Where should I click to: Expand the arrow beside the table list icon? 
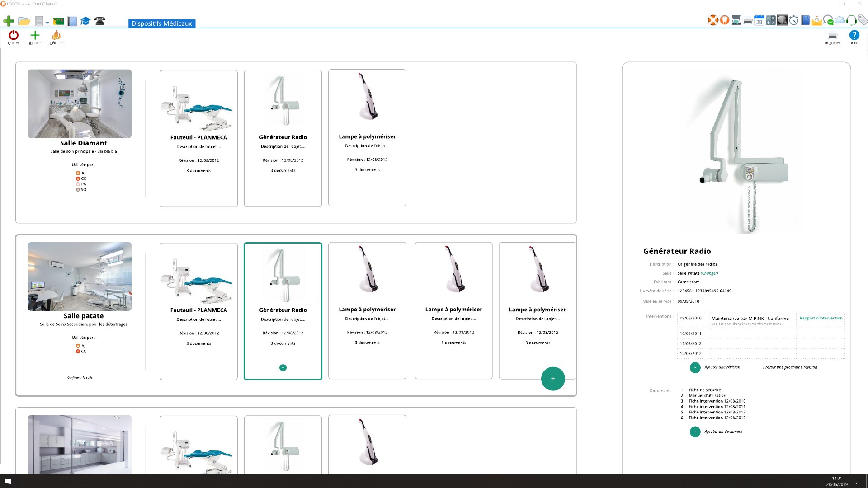click(47, 23)
